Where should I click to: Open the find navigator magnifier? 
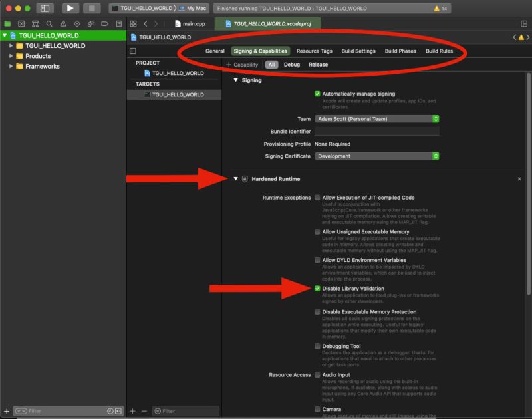coord(49,23)
